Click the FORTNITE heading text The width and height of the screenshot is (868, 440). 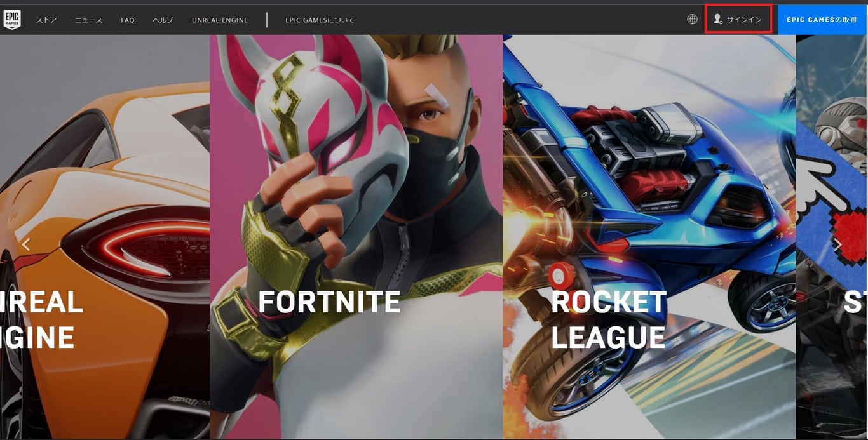point(329,302)
